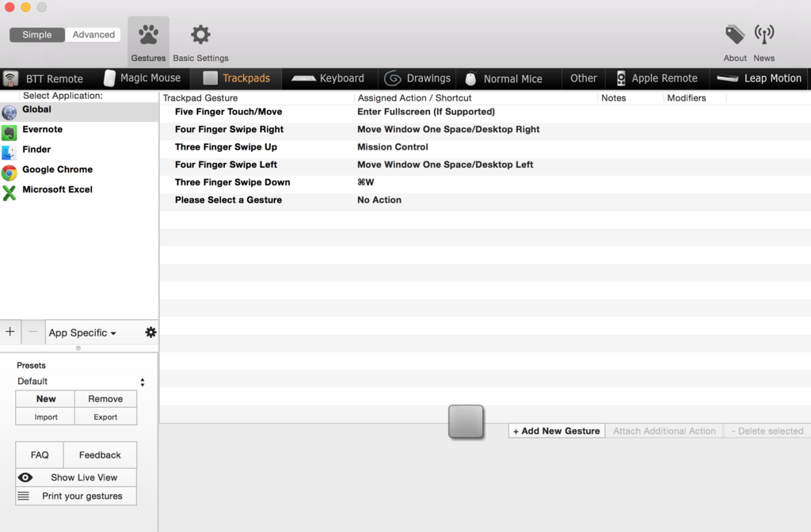The image size is (811, 532).
Task: Click the Keyboard icon in the device bar
Action: click(303, 78)
